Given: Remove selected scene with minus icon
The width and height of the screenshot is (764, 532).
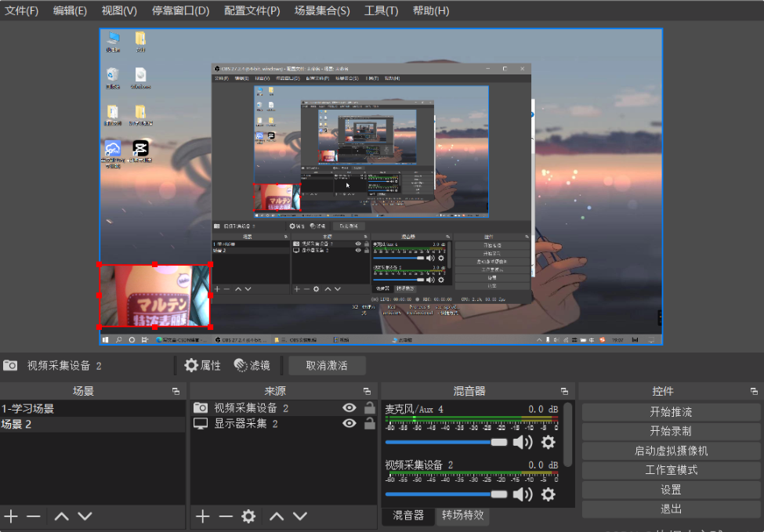Looking at the screenshot, I should 34,516.
